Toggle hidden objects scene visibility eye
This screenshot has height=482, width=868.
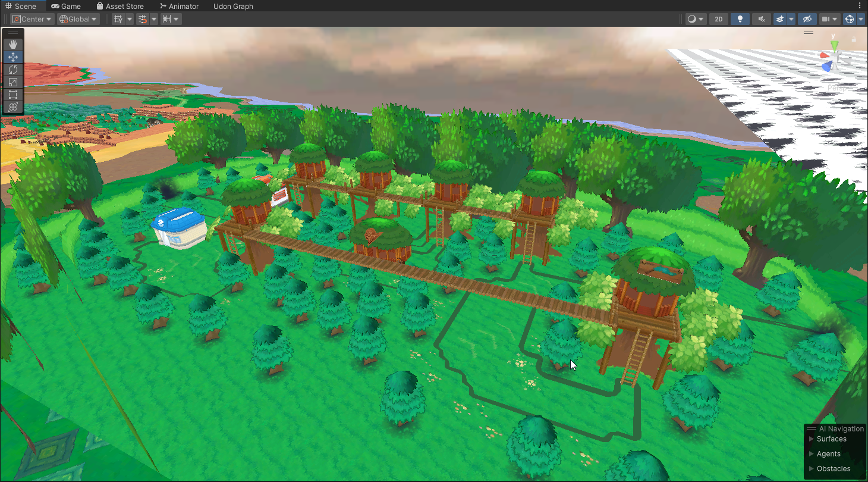[807, 19]
